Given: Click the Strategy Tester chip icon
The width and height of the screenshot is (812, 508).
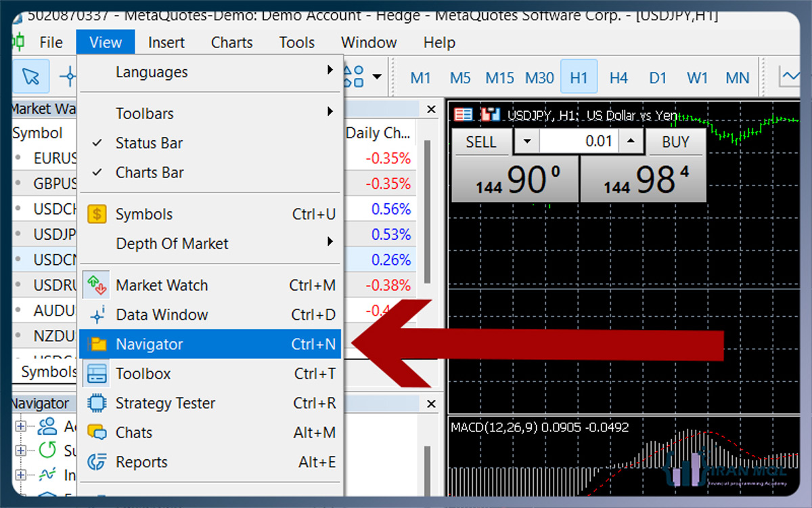Looking at the screenshot, I should [97, 403].
